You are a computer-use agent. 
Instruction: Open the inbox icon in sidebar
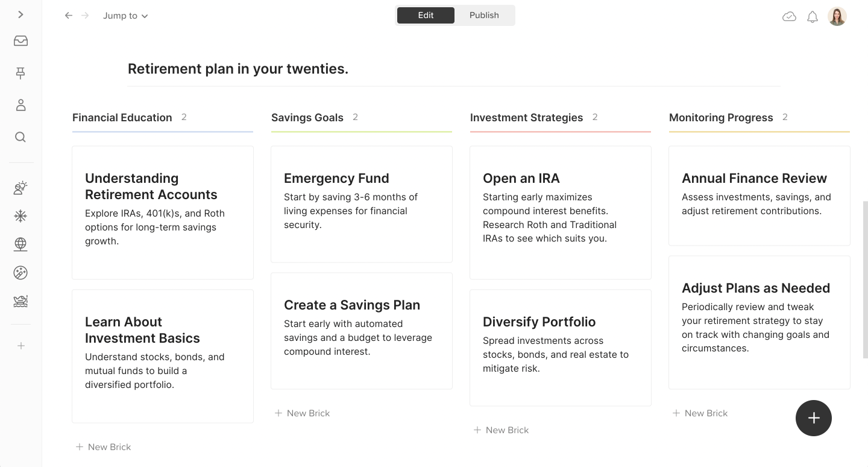point(20,41)
